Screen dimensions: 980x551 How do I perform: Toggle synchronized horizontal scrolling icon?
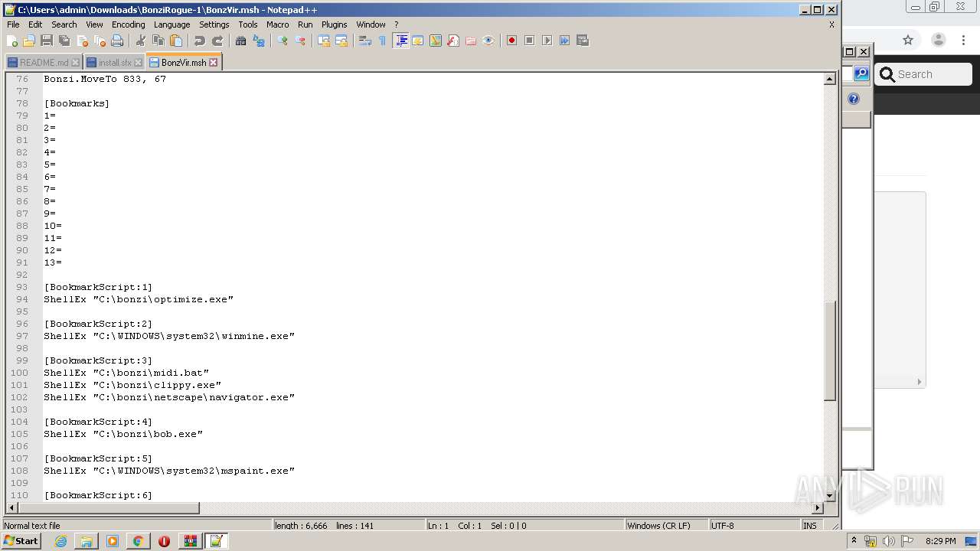[341, 41]
